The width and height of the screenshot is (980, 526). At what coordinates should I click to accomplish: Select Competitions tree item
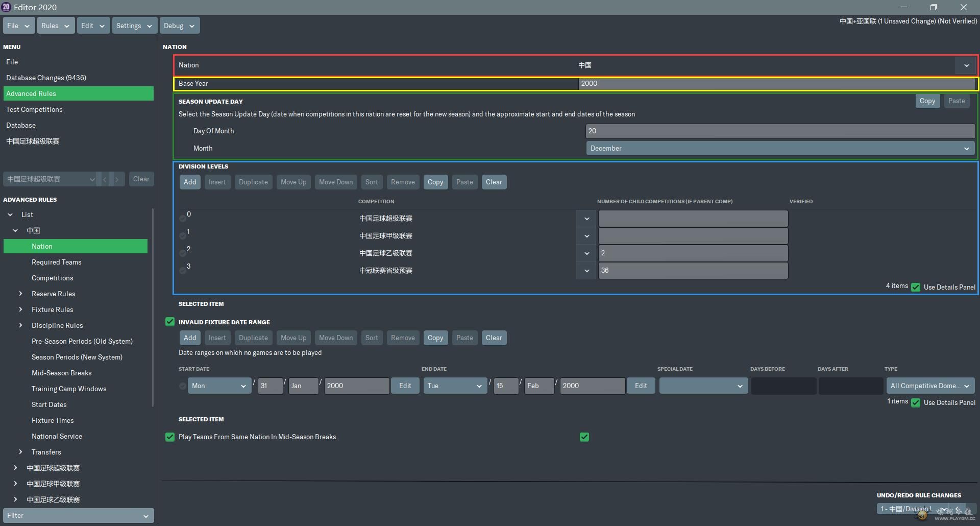[x=53, y=278]
